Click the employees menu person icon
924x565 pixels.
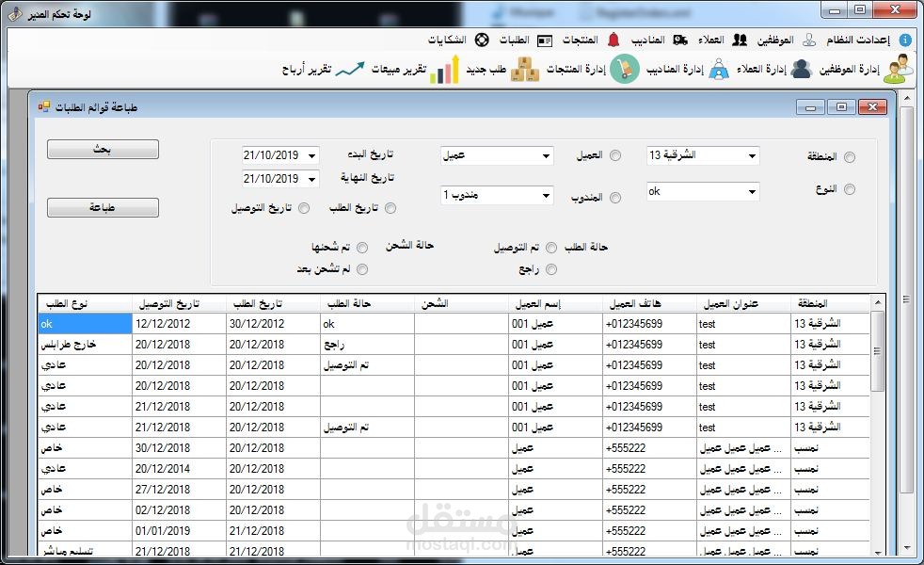pos(810,40)
